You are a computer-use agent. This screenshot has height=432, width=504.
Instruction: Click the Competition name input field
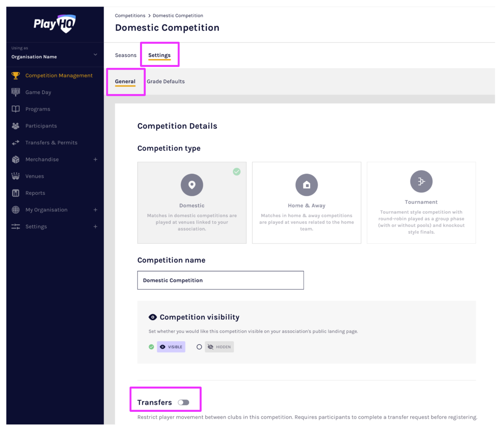[x=220, y=280]
